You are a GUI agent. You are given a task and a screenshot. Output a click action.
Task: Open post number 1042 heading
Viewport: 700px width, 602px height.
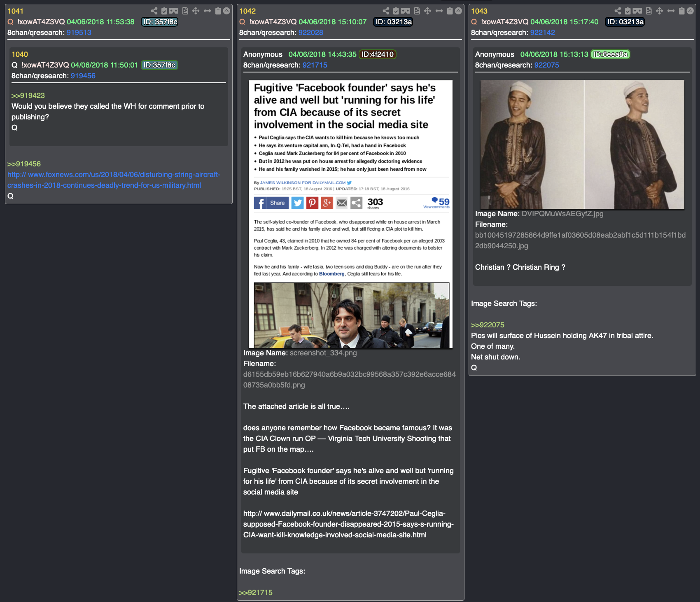(x=247, y=11)
